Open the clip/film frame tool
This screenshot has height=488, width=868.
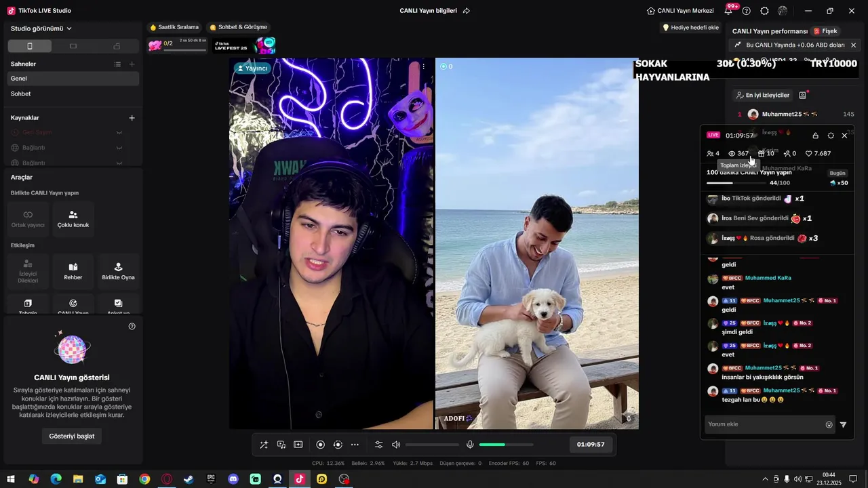click(x=298, y=445)
